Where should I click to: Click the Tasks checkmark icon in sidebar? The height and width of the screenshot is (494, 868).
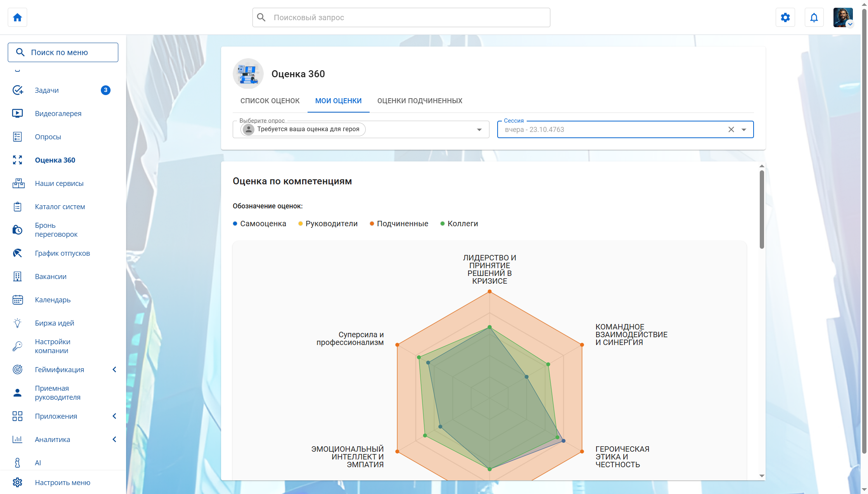(x=17, y=90)
